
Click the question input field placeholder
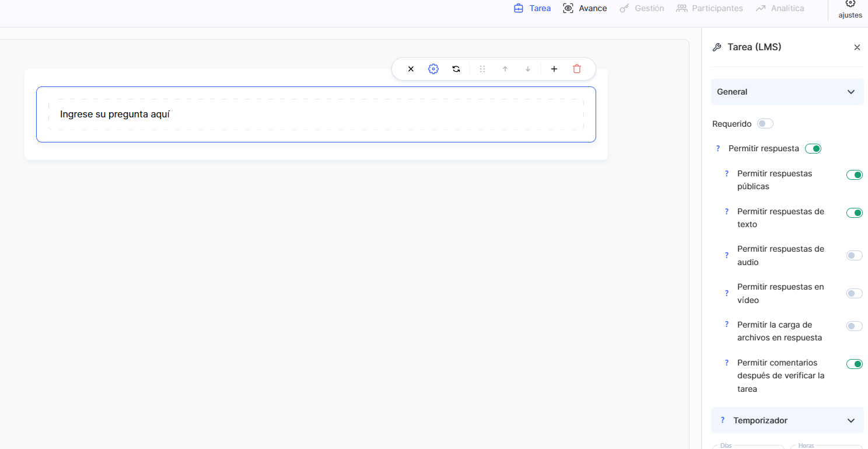[315, 114]
